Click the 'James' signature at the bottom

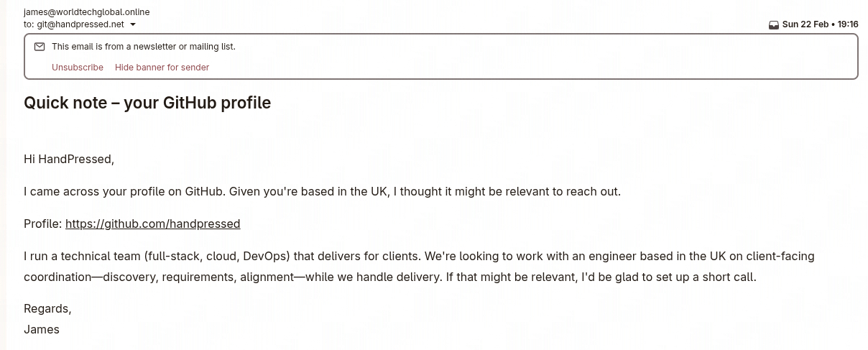pyautogui.click(x=42, y=330)
